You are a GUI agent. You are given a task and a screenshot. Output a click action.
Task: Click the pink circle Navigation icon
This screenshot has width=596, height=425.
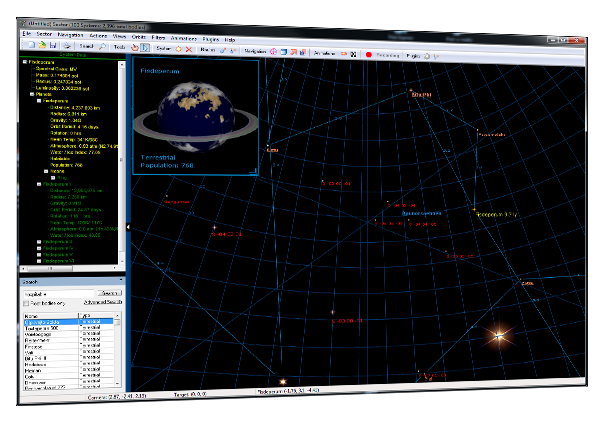click(273, 52)
